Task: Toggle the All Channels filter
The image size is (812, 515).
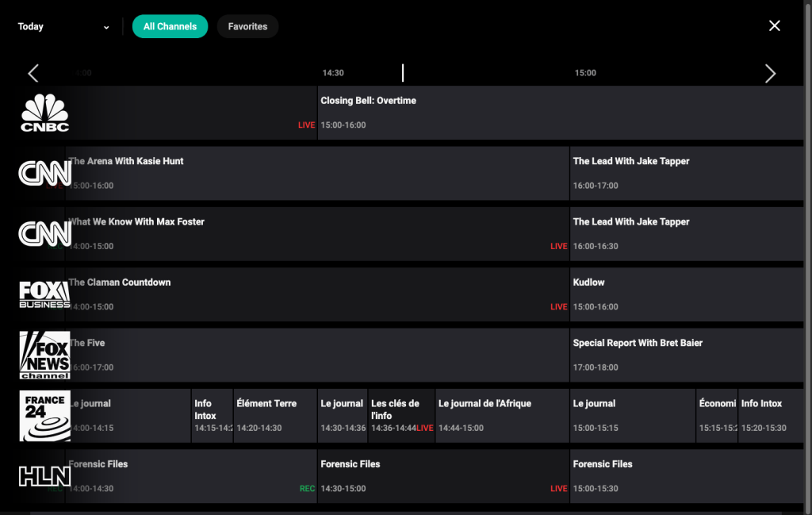Action: point(170,25)
